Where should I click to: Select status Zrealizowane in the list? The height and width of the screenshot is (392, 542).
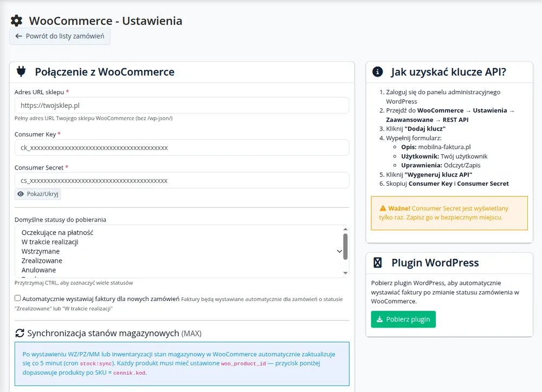pyautogui.click(x=42, y=260)
